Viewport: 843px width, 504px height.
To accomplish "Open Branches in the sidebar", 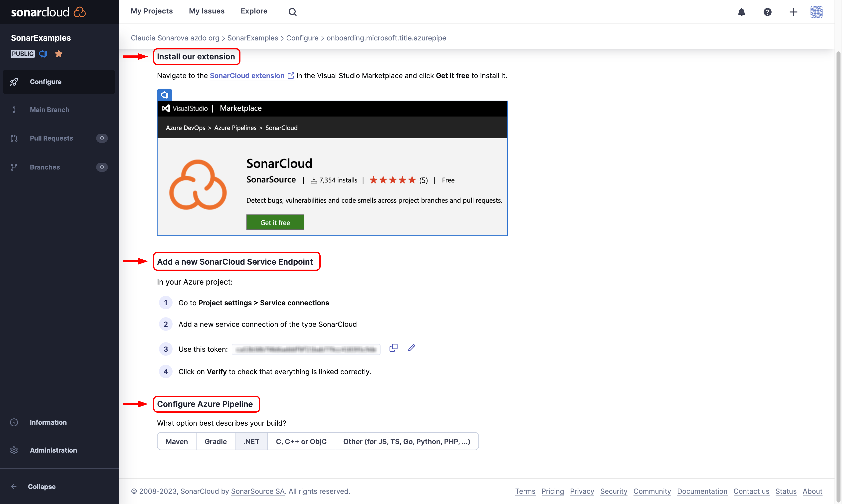I will coord(59,167).
